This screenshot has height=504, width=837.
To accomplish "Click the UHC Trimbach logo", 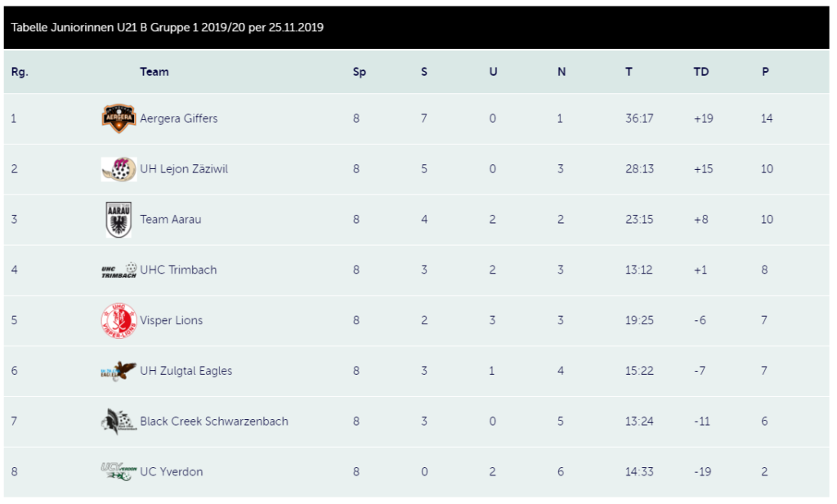I will 119,270.
